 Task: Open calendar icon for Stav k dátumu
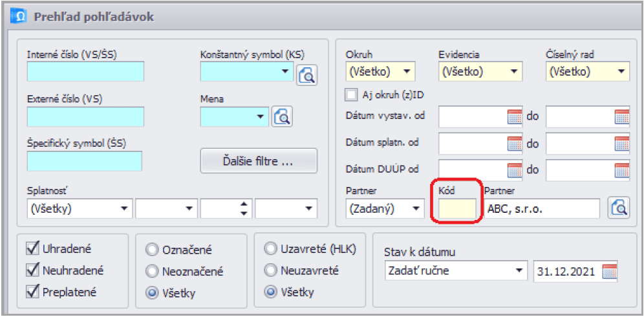(x=610, y=271)
